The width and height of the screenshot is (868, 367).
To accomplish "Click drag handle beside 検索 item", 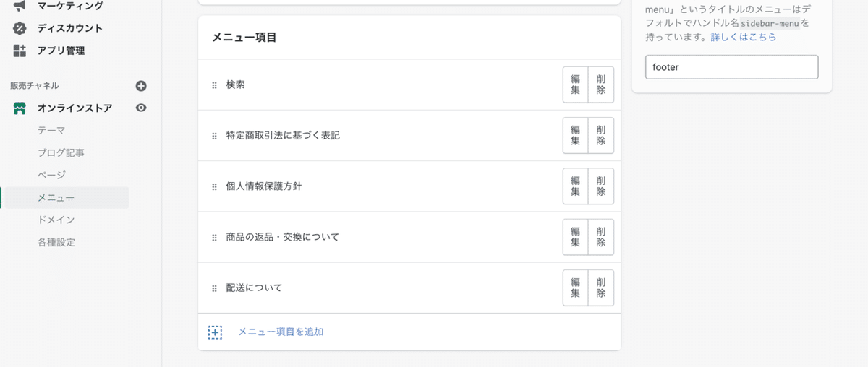I will point(214,85).
